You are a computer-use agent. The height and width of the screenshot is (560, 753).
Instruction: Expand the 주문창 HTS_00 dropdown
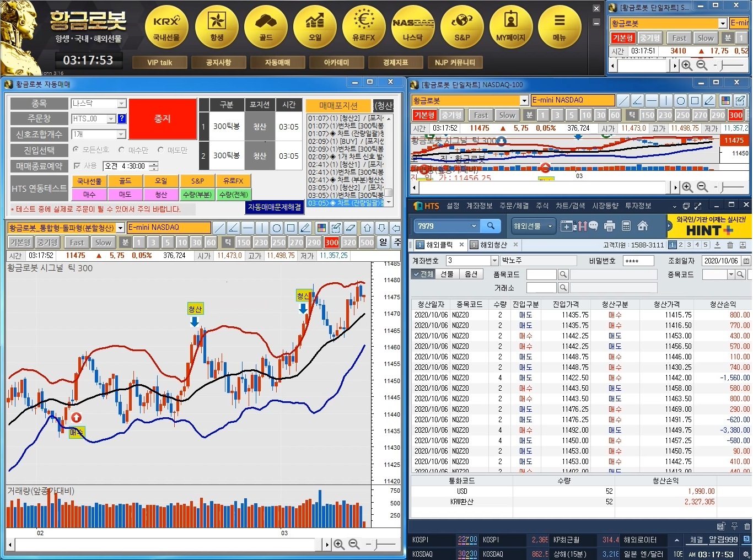pyautogui.click(x=111, y=119)
